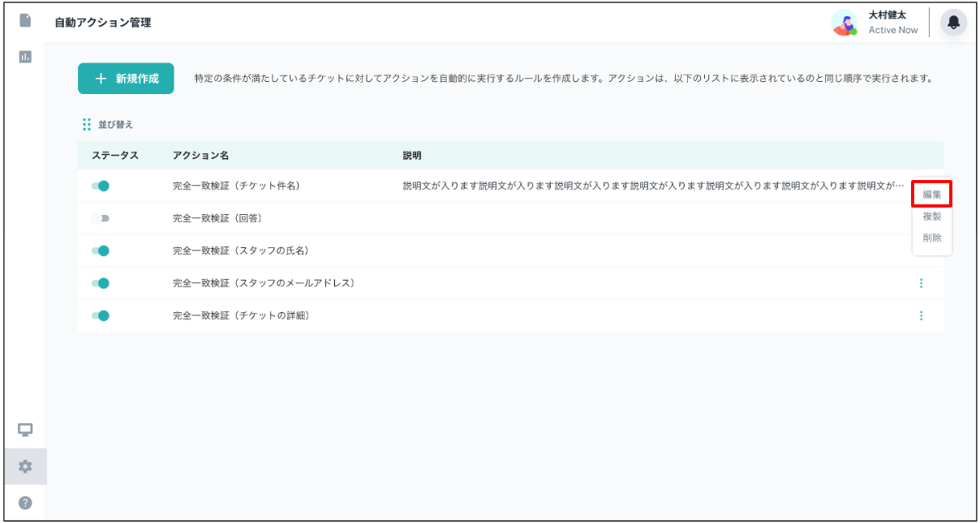The image size is (980, 523).
Task: Click the description text of チケット件名 row
Action: point(653,186)
